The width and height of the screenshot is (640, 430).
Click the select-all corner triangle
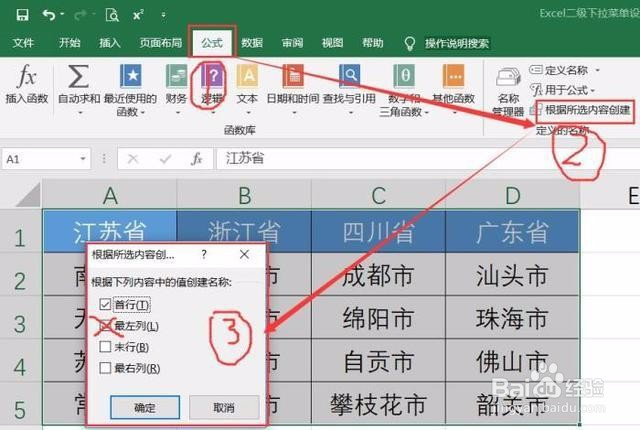point(28,195)
